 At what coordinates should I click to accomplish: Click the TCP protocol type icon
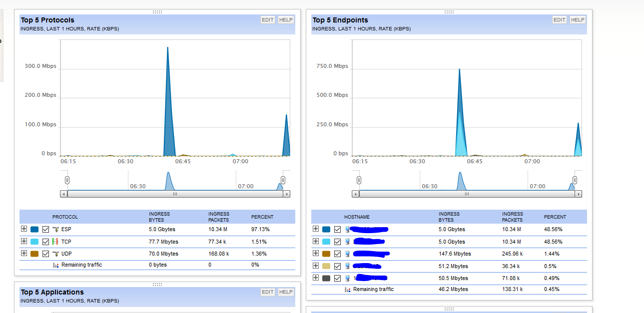click(55, 242)
